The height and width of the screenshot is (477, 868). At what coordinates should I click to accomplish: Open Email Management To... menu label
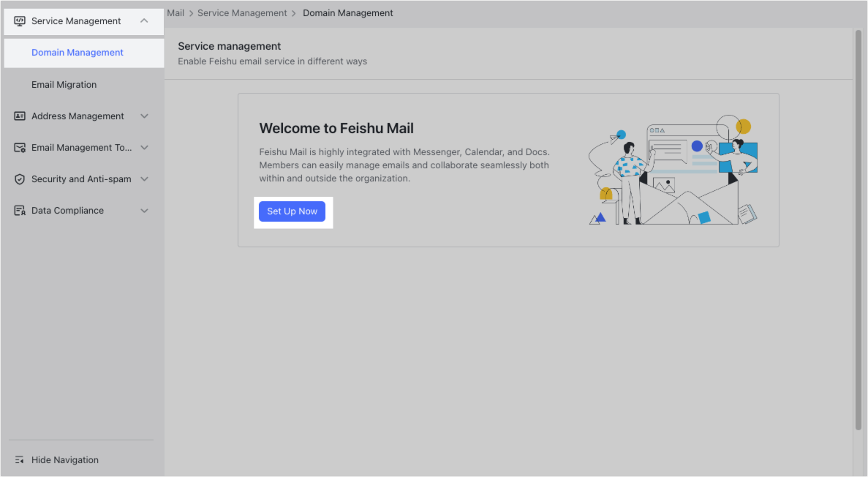81,148
